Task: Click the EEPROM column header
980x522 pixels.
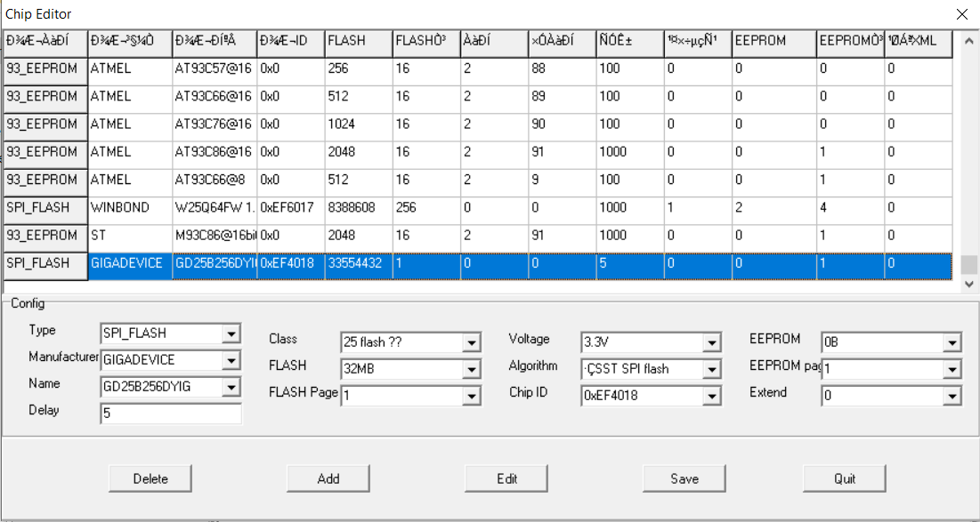Action: click(x=774, y=43)
